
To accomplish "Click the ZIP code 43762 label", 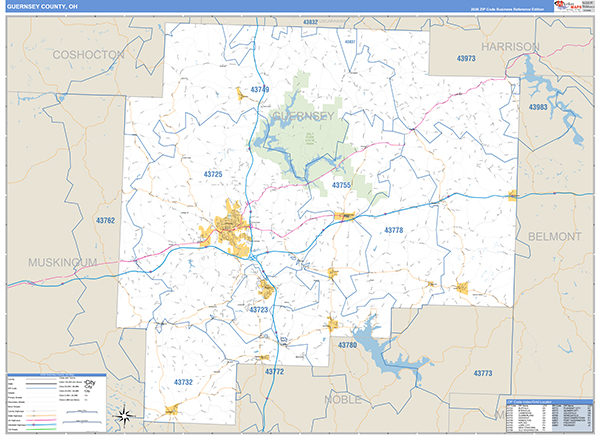I will pyautogui.click(x=106, y=220).
